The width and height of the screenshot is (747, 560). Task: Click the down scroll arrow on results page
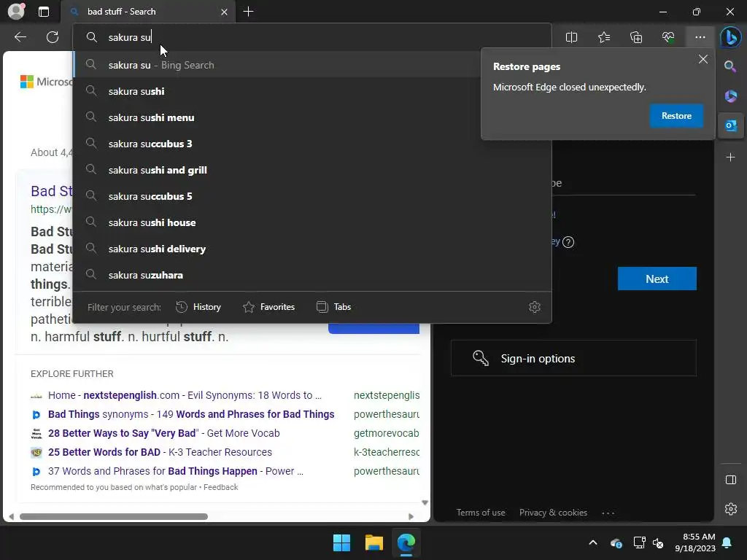[425, 503]
